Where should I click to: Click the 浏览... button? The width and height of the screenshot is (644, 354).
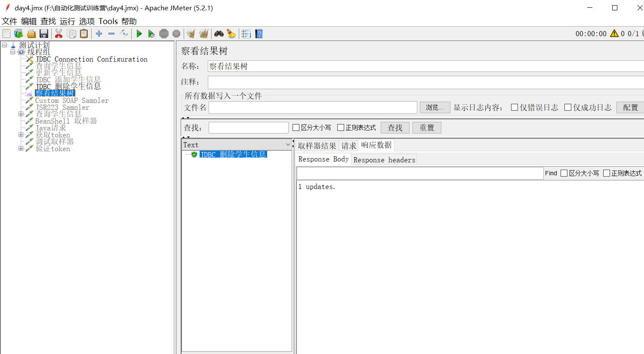click(x=435, y=107)
